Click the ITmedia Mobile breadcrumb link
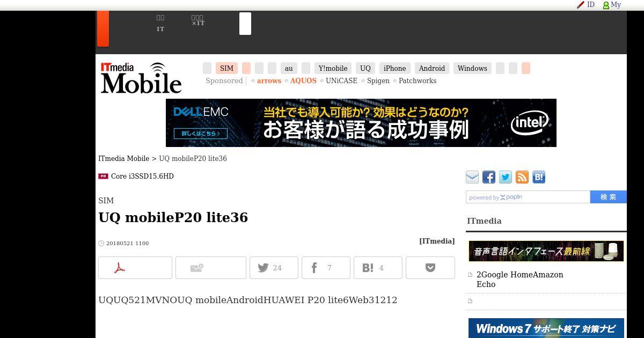This screenshot has height=338, width=644. [x=123, y=159]
